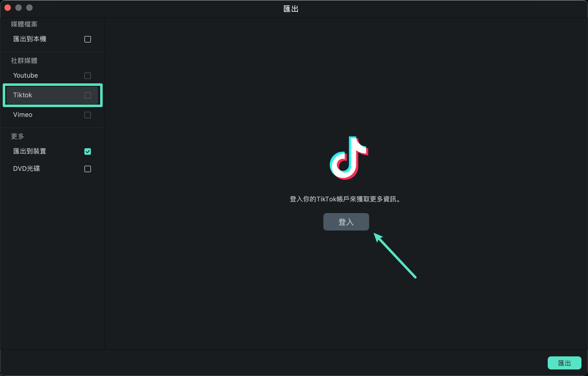Click the green 匯出 button

pyautogui.click(x=564, y=363)
